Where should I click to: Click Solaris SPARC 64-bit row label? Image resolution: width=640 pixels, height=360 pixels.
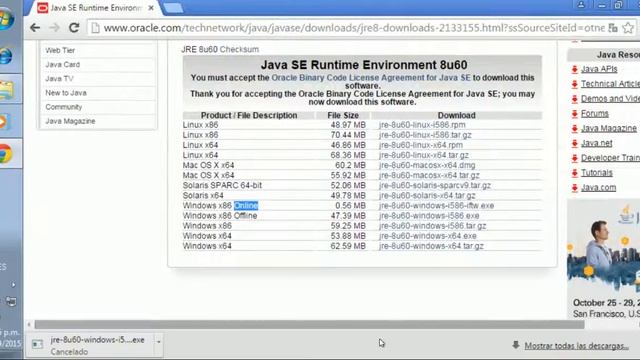coord(222,185)
